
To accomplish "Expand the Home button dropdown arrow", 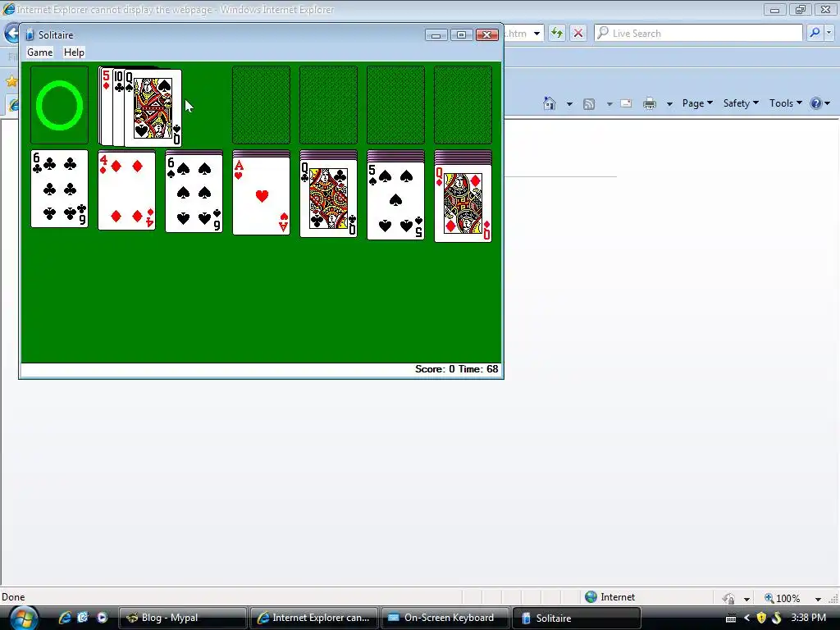I will (x=569, y=104).
